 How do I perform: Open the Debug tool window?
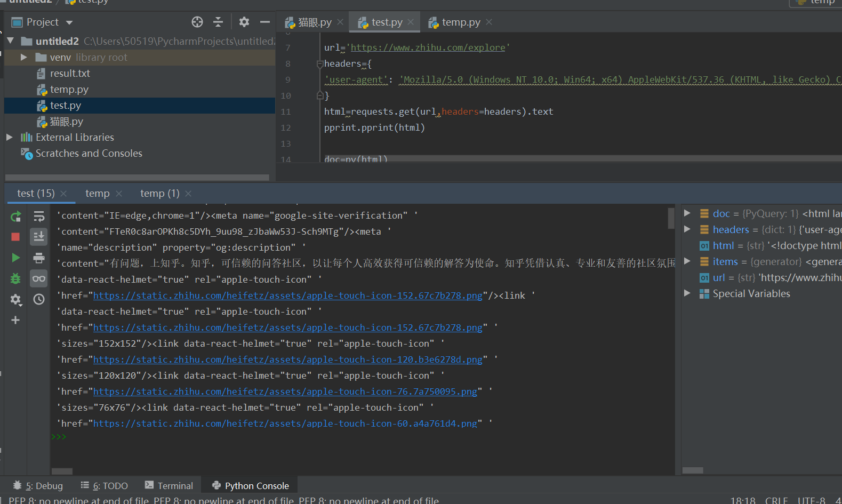(x=38, y=486)
